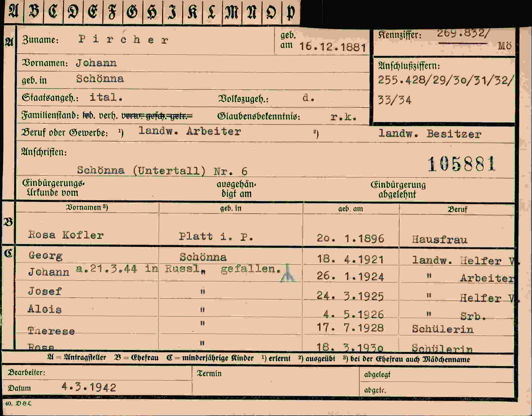Click the 'Familienstand:' label
This screenshot has height=416, width=532.
pyautogui.click(x=50, y=115)
